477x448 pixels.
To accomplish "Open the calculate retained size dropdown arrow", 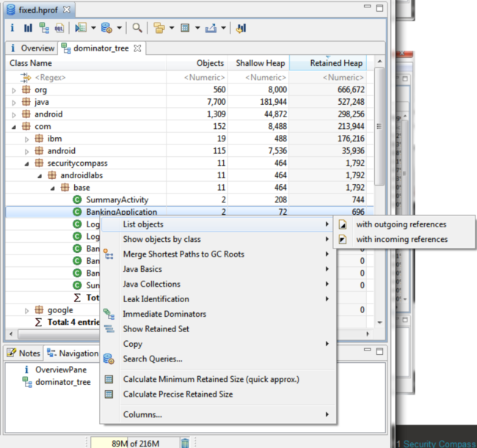I will (x=197, y=28).
